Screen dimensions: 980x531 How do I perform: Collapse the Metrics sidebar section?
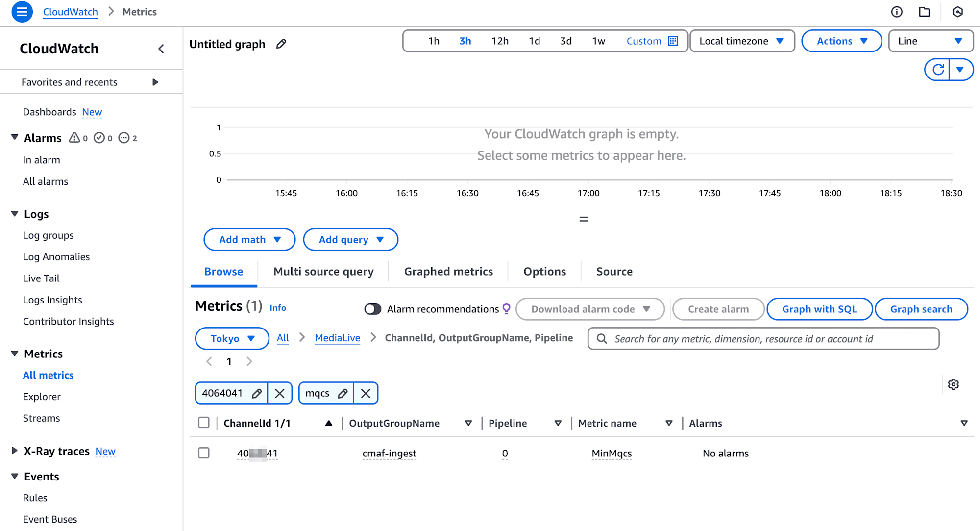(x=15, y=354)
